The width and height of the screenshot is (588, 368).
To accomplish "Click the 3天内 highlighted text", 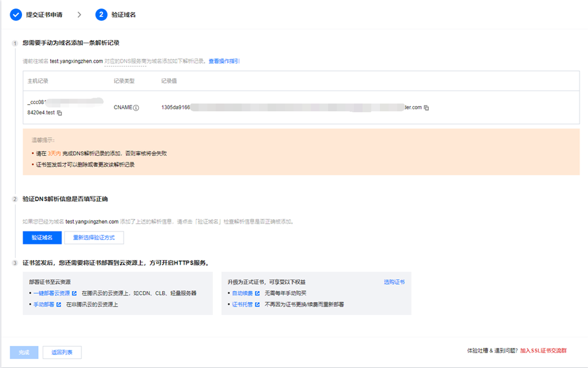I will tap(54, 153).
